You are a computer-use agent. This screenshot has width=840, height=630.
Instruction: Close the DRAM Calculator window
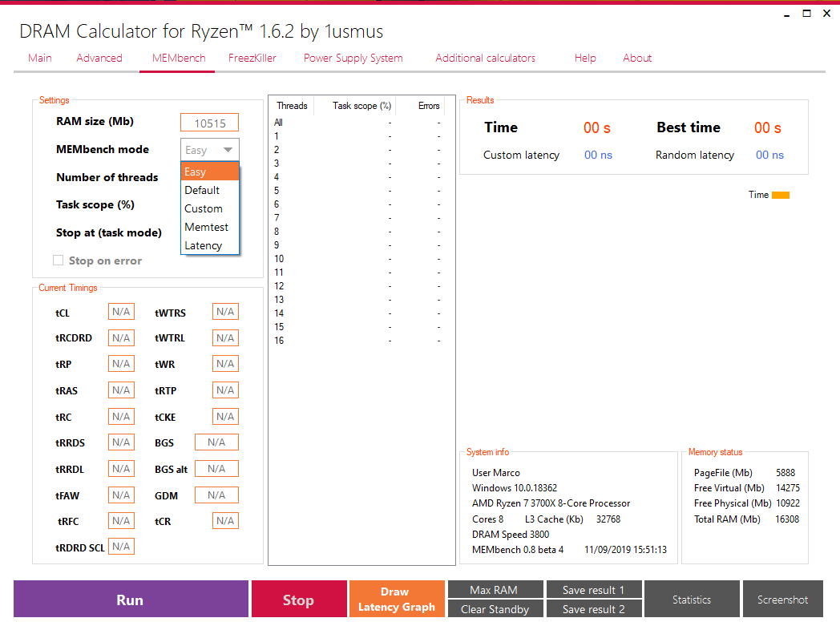[x=826, y=14]
